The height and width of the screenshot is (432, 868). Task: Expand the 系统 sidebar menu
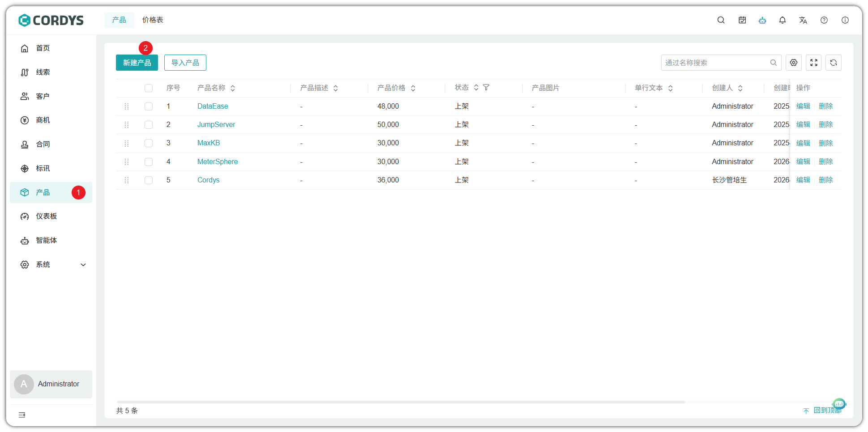[x=83, y=265]
